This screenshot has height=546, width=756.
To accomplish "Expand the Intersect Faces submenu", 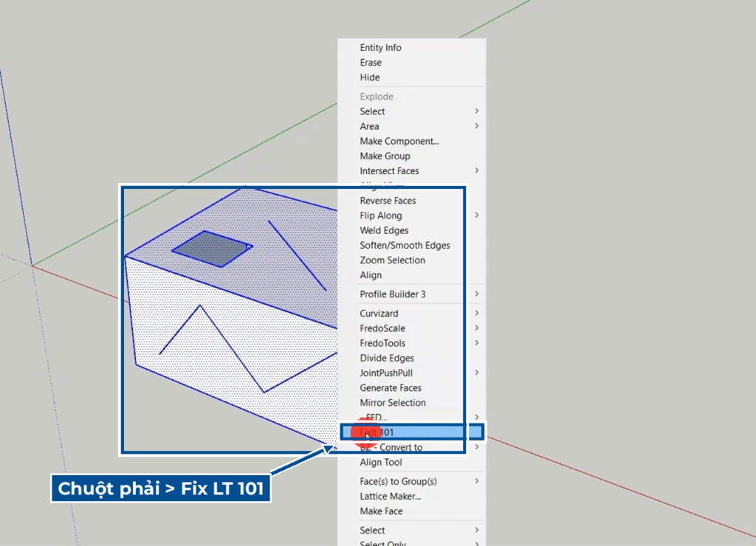I will point(411,171).
